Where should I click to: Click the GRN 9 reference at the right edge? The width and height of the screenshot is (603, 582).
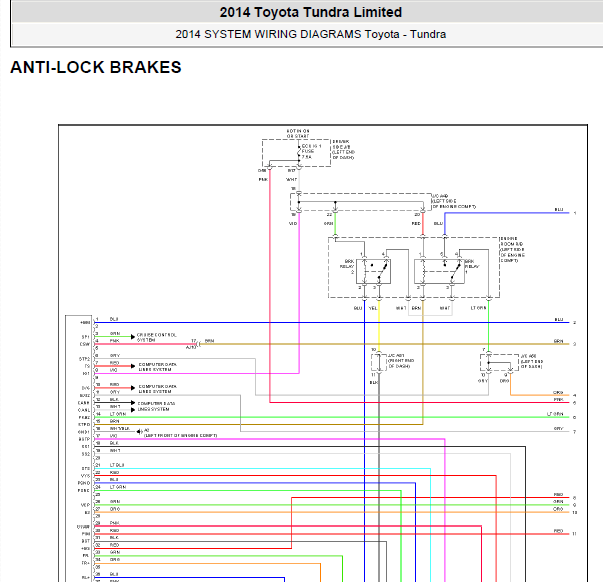click(565, 503)
